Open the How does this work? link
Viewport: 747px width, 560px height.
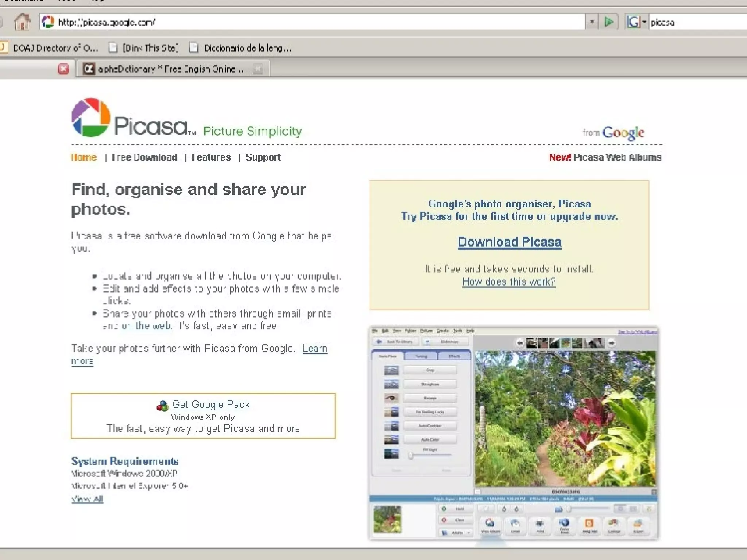(509, 282)
